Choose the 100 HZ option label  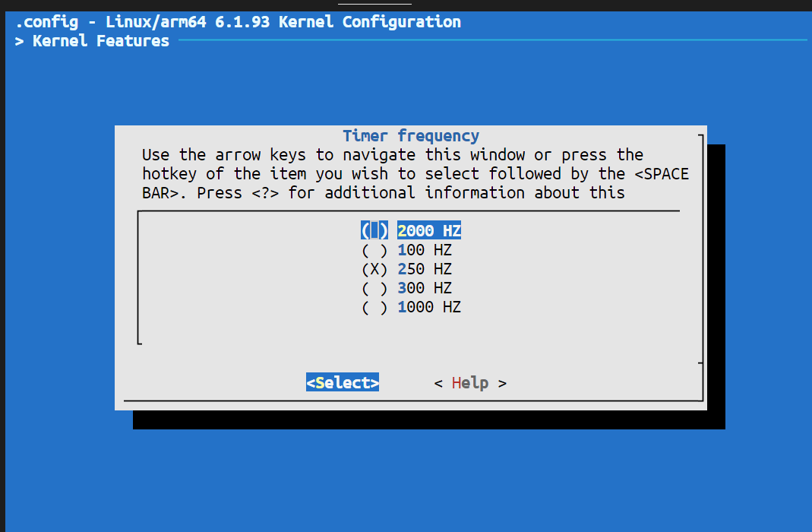click(x=425, y=250)
